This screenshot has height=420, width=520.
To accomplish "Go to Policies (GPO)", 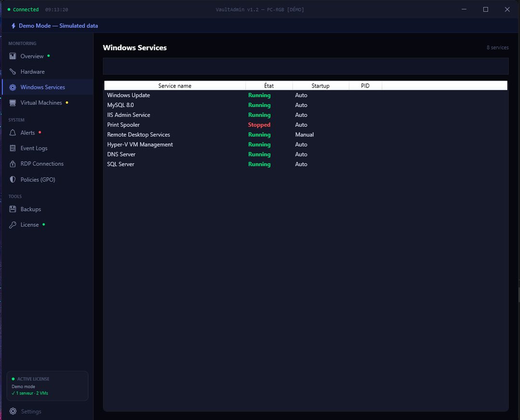I will coord(48,179).
